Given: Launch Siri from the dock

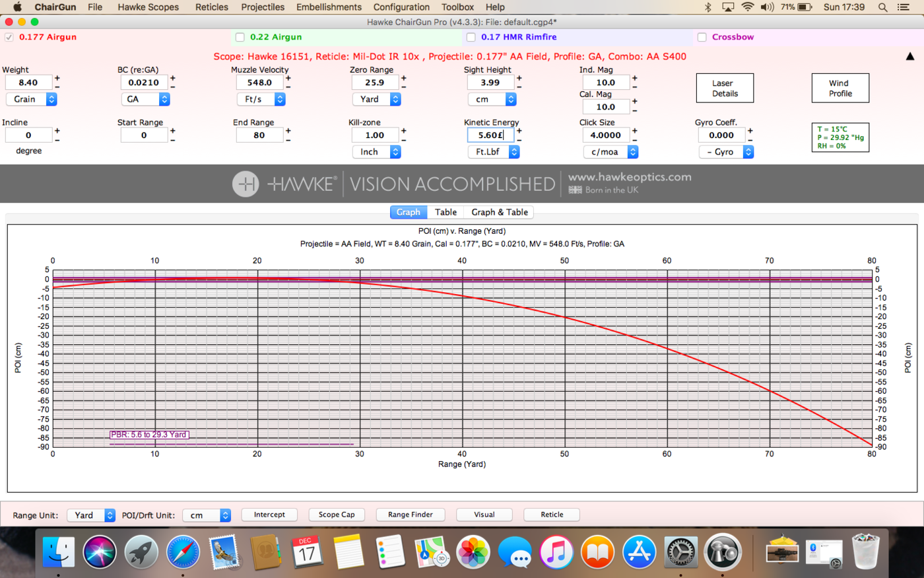Looking at the screenshot, I should click(x=100, y=552).
